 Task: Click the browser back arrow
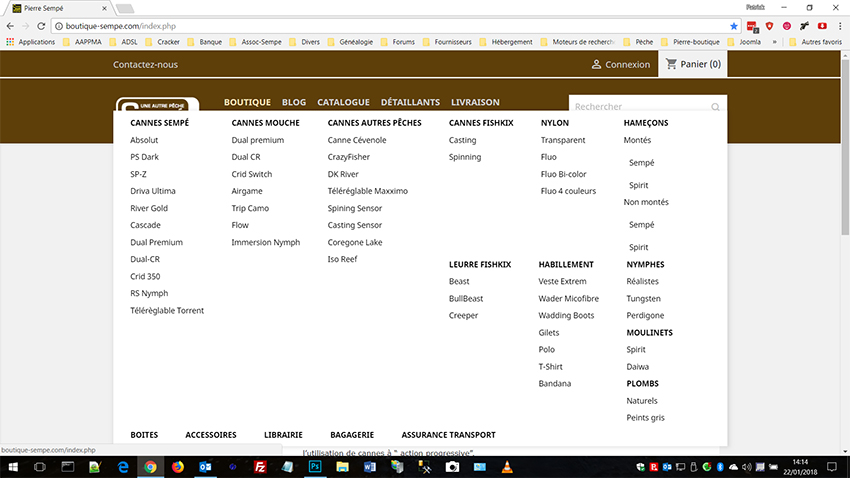click(x=10, y=26)
